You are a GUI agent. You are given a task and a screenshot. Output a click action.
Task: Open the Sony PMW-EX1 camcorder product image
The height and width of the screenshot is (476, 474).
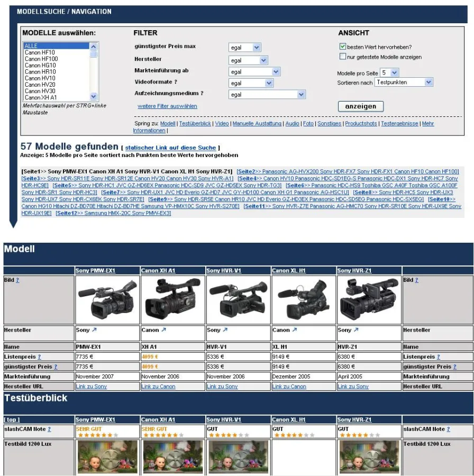(x=107, y=300)
